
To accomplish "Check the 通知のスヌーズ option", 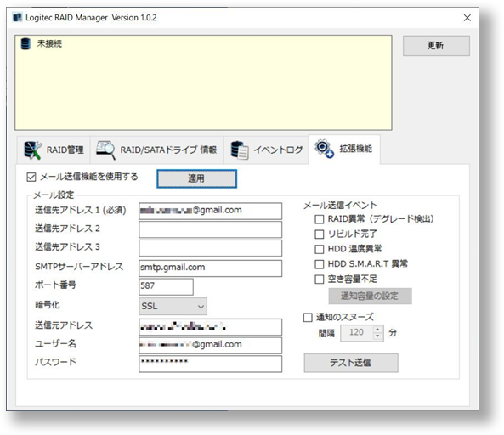I will (x=308, y=318).
